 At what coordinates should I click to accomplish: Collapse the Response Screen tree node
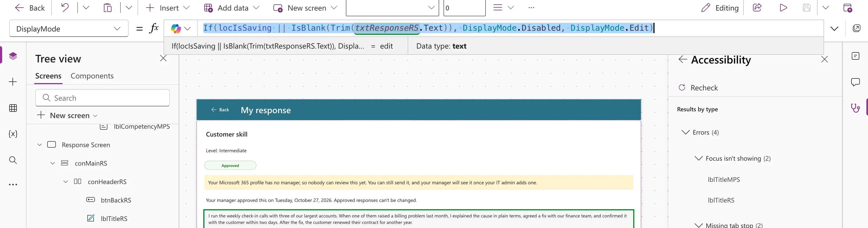(x=39, y=145)
